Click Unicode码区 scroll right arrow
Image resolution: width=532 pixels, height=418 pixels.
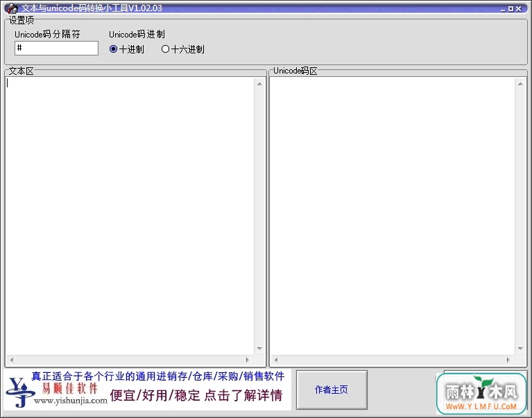pos(508,360)
